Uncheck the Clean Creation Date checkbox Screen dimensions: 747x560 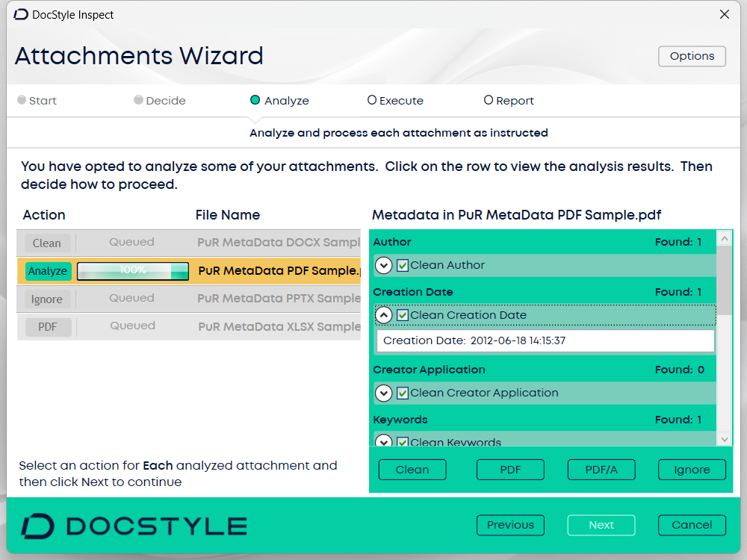tap(403, 315)
